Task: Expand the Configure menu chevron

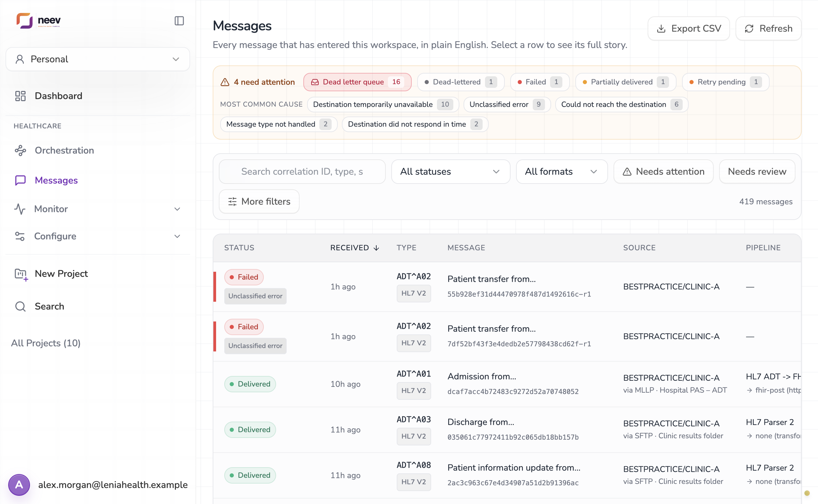Action: [177, 236]
